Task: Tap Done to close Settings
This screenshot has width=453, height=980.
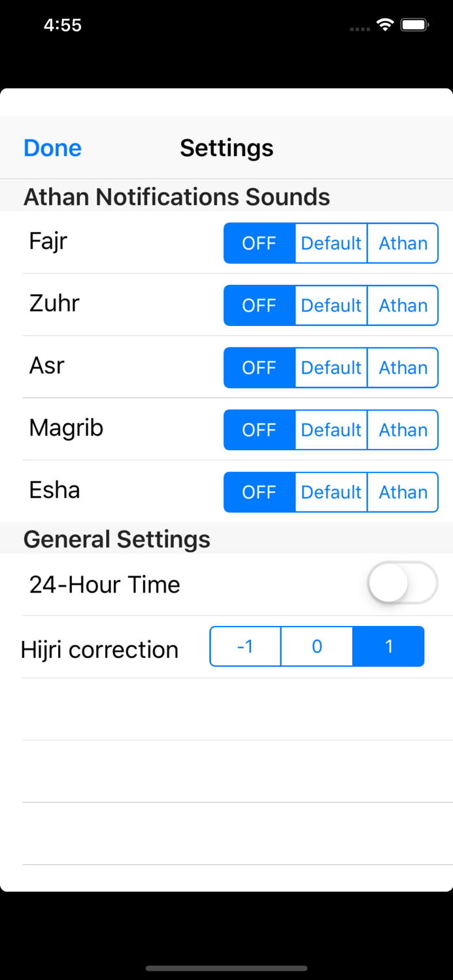Action: 52,148
